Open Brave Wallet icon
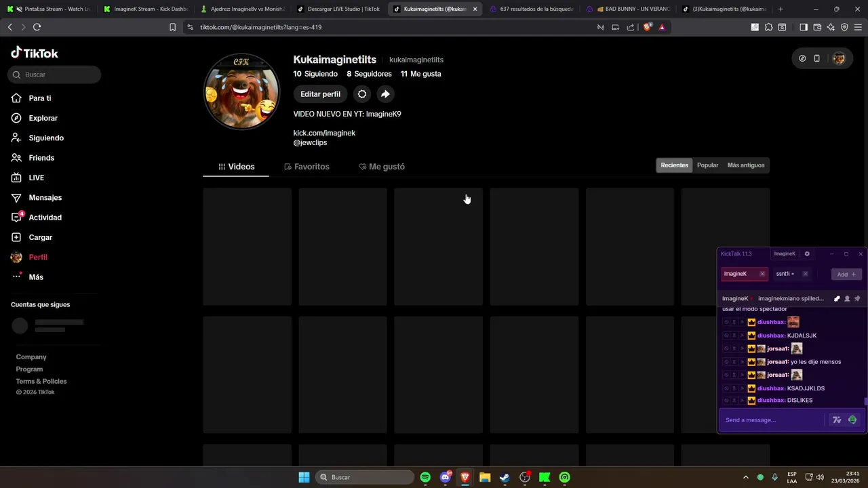868x488 pixels. (817, 27)
